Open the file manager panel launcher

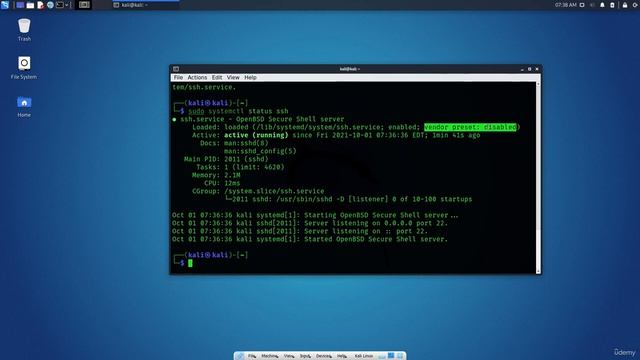click(30, 5)
